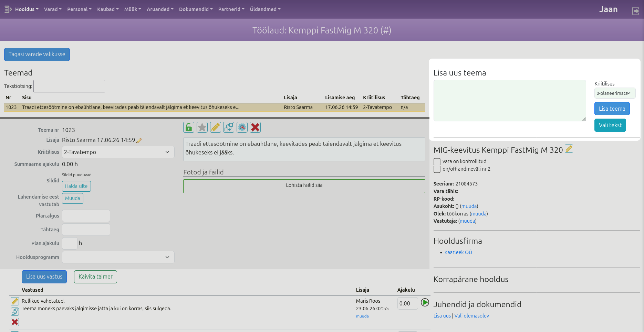The image size is (644, 332).
Task: Open the Kriitilisus '2-Tavatempo' dropdown
Action: [x=118, y=152]
